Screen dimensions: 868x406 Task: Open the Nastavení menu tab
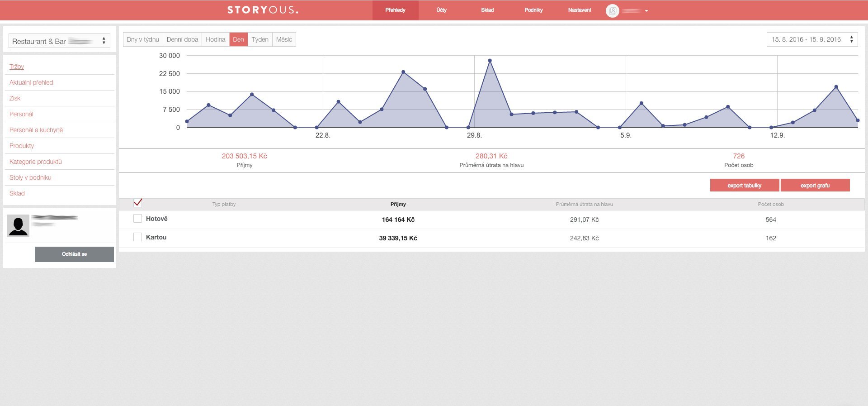[x=580, y=10]
